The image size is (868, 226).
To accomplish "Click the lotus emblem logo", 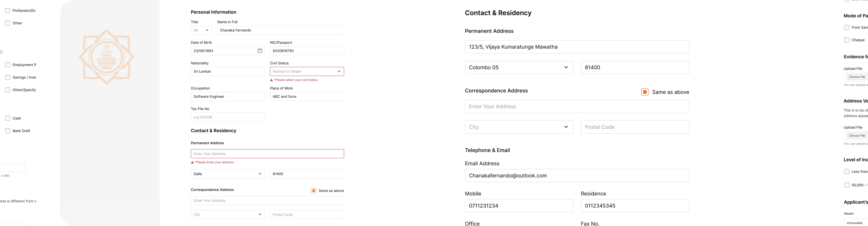I will (x=106, y=57).
